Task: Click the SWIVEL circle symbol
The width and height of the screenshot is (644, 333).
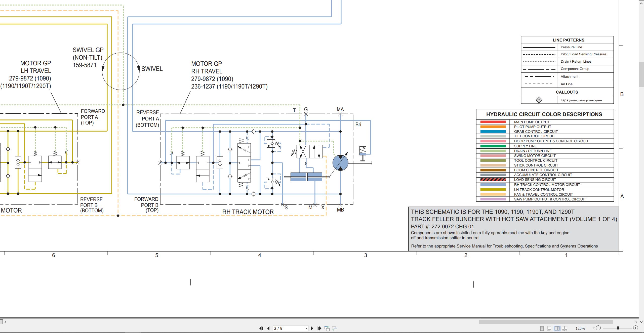Action: [x=121, y=71]
